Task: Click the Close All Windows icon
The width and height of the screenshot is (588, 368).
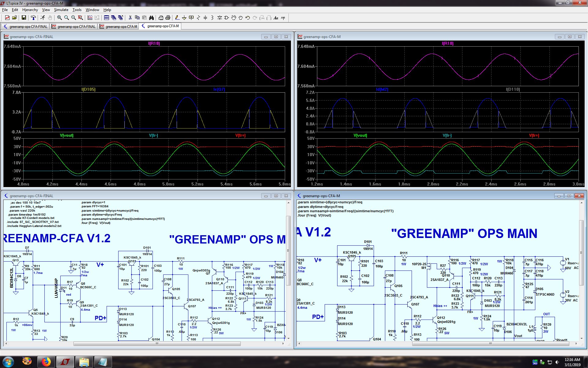Action: [120, 18]
